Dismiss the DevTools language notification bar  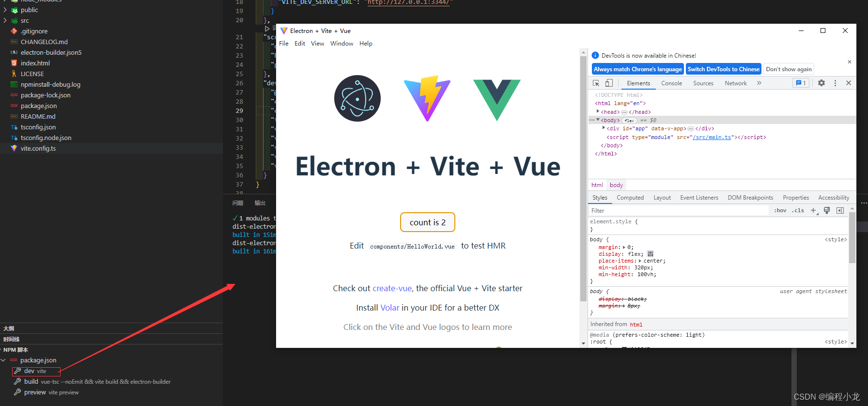click(850, 62)
